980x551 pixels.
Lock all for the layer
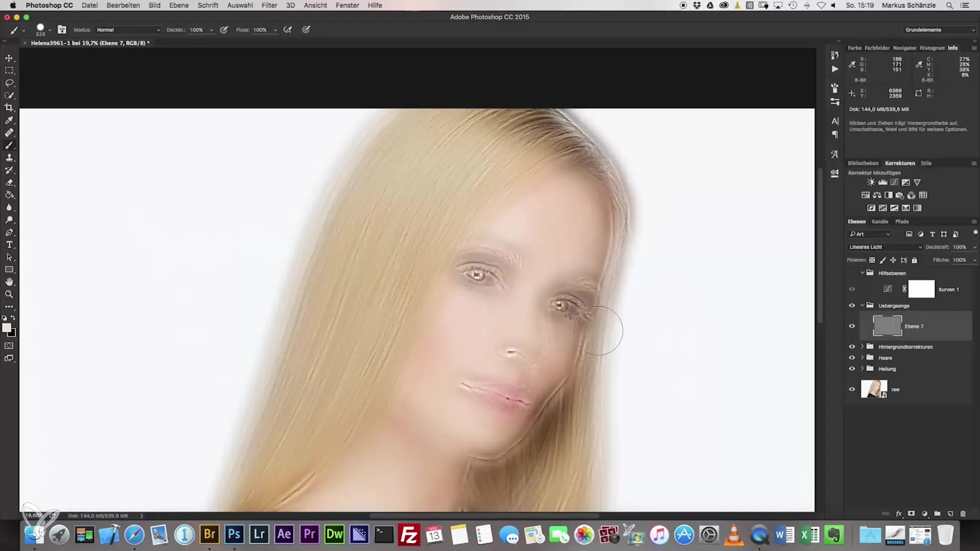[915, 260]
